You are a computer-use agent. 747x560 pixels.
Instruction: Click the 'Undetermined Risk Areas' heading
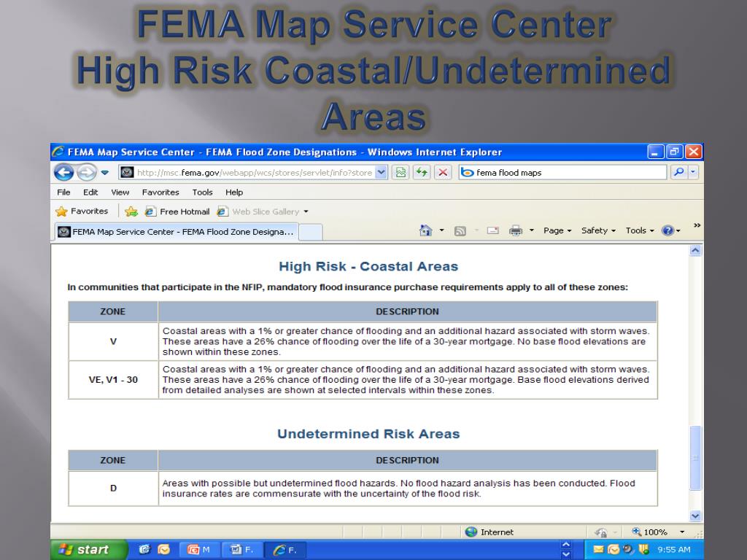point(368,434)
